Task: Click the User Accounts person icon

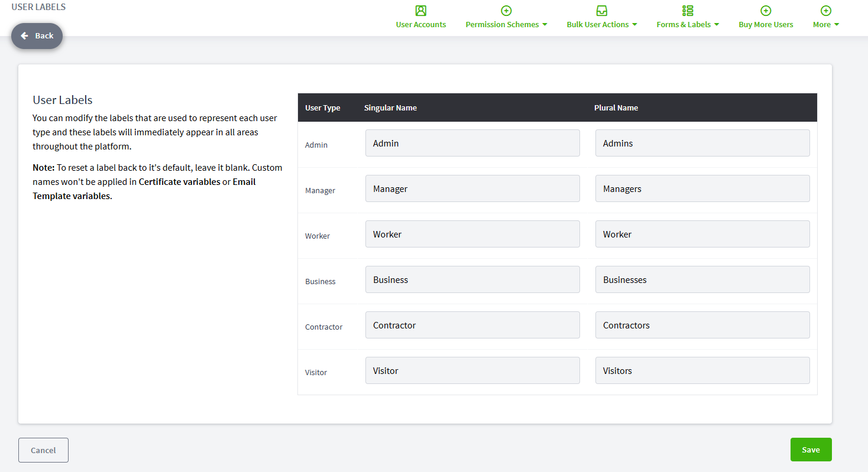Action: (421, 11)
